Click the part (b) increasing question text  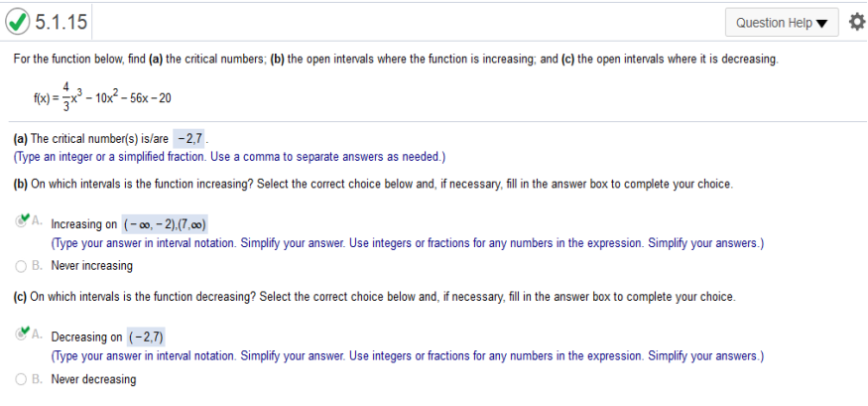(373, 185)
